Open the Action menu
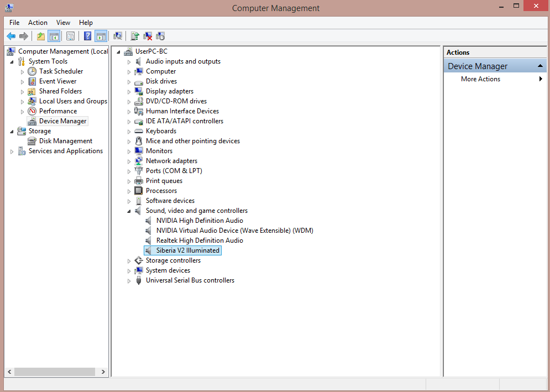 (x=38, y=23)
